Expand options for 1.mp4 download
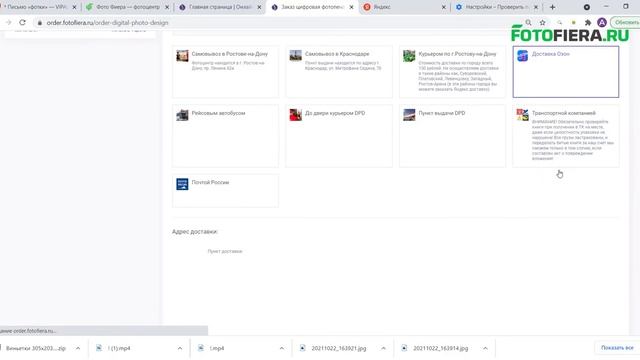The height and width of the screenshot is (360, 640). (282, 348)
